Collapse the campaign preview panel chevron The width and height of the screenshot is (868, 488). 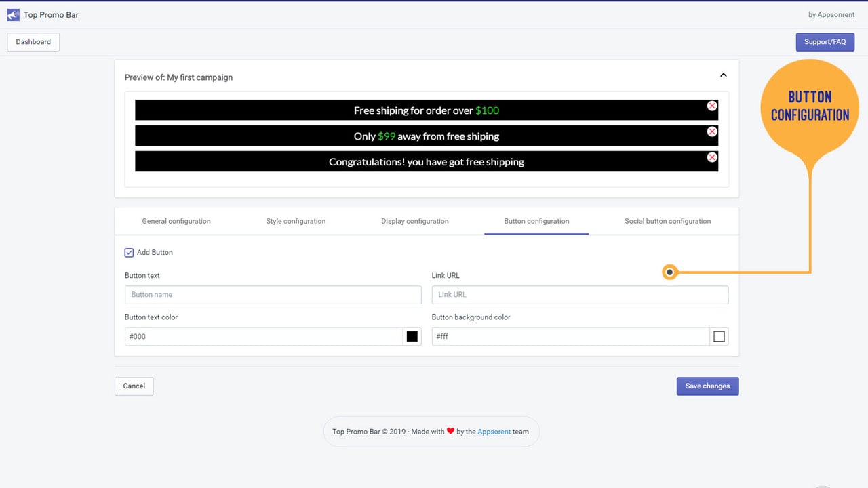coord(723,75)
